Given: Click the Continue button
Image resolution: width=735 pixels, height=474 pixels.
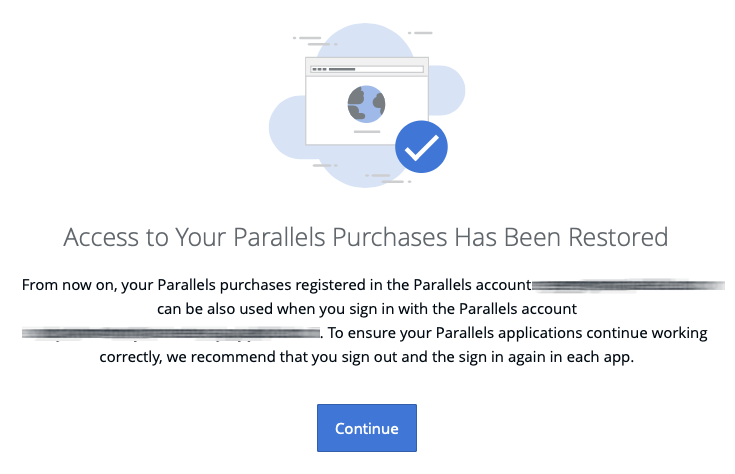Looking at the screenshot, I should (366, 428).
